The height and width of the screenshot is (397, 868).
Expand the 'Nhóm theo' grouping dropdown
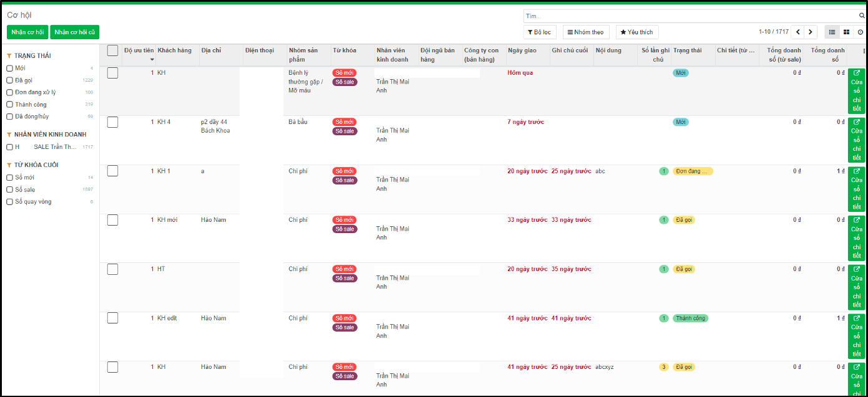[x=586, y=32]
